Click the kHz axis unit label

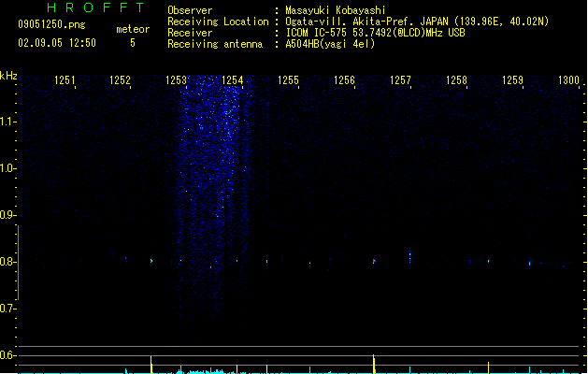(x=8, y=76)
